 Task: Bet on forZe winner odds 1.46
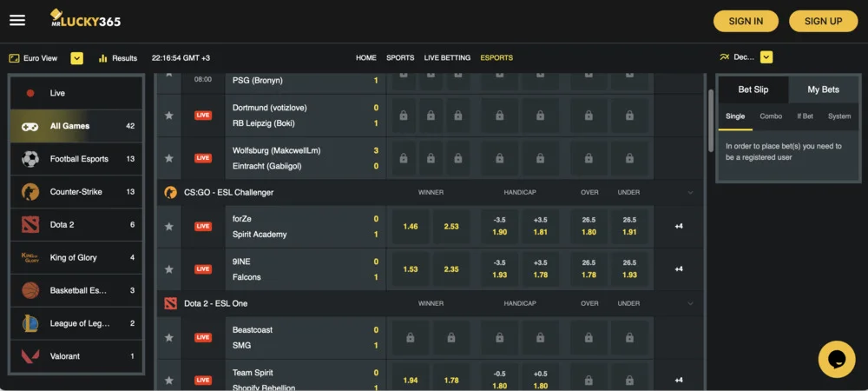411,227
